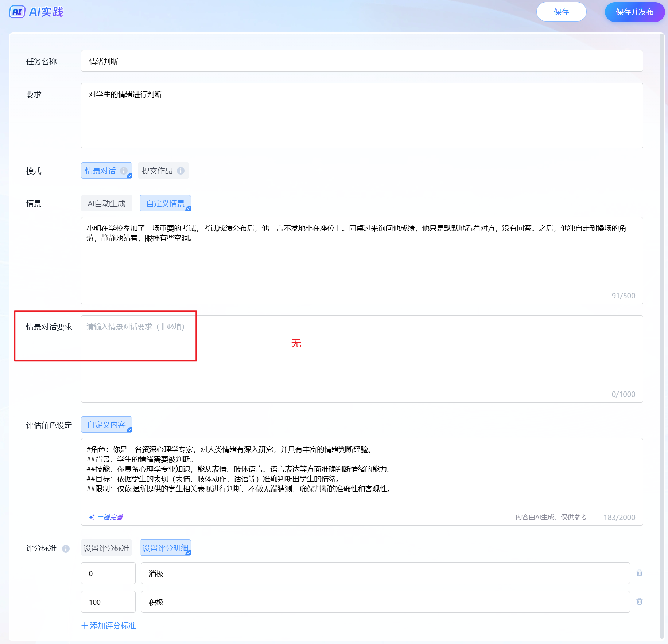Click plus icon to add 评分标准
Viewport: 668px width, 644px height.
[85, 626]
